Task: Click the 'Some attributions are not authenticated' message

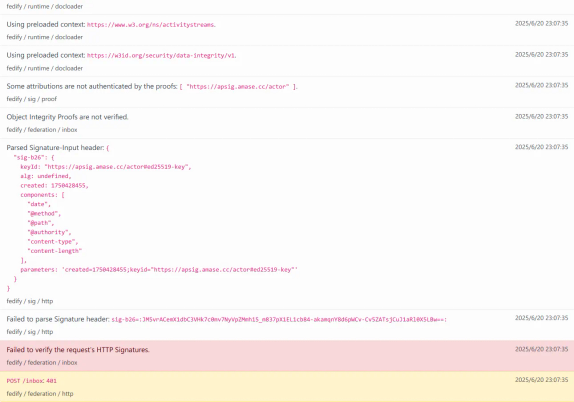Action: [x=92, y=86]
